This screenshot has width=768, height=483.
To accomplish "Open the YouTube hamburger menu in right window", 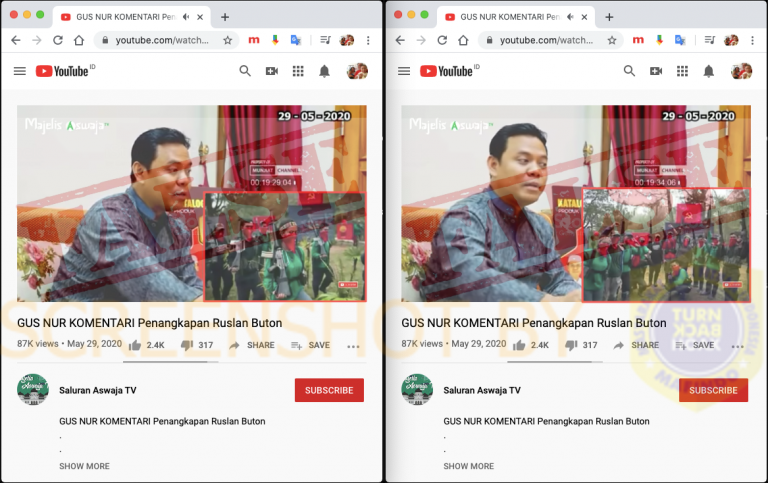I will [x=404, y=72].
